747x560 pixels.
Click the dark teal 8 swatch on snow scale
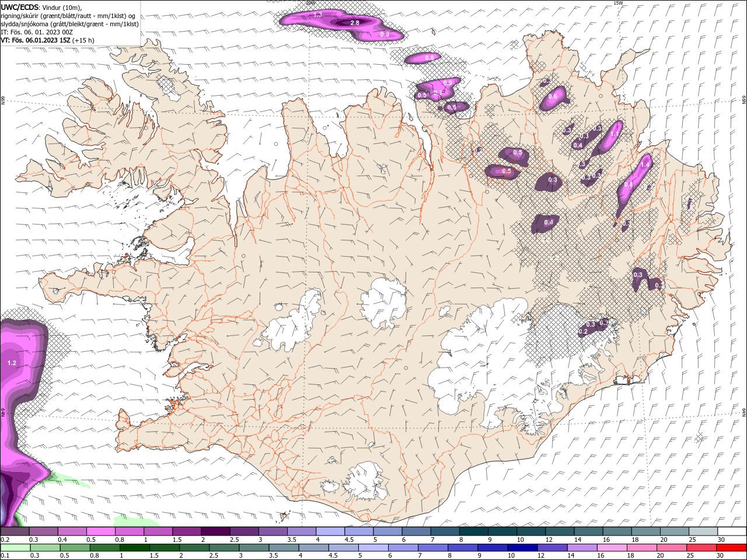473,531
